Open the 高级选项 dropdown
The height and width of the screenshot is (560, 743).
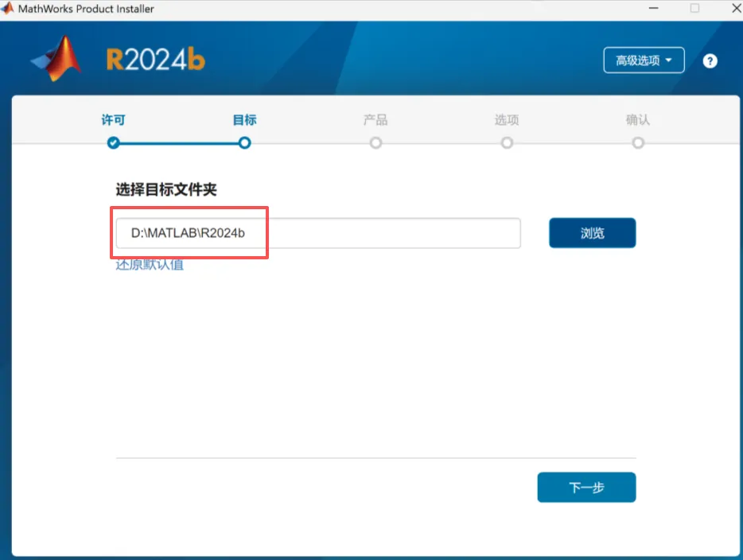pyautogui.click(x=644, y=60)
